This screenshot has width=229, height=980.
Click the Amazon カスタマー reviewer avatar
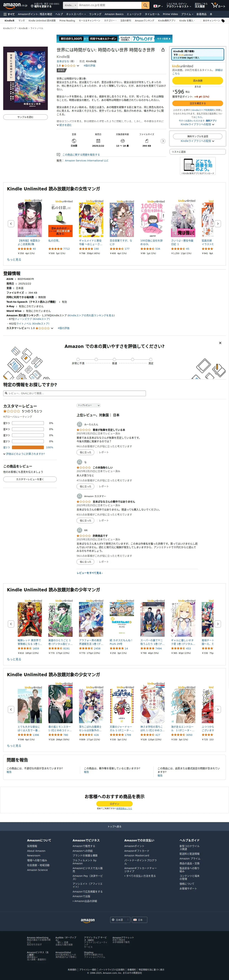79,496
